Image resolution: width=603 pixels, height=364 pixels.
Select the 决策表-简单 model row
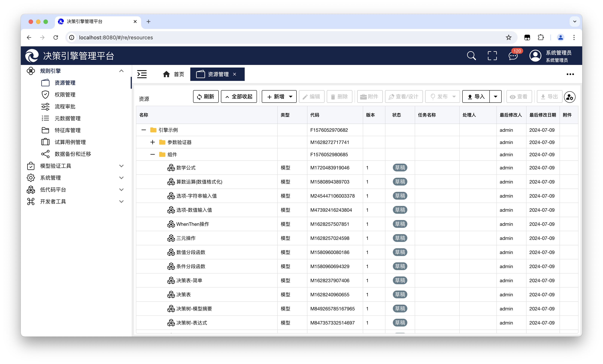(189, 281)
